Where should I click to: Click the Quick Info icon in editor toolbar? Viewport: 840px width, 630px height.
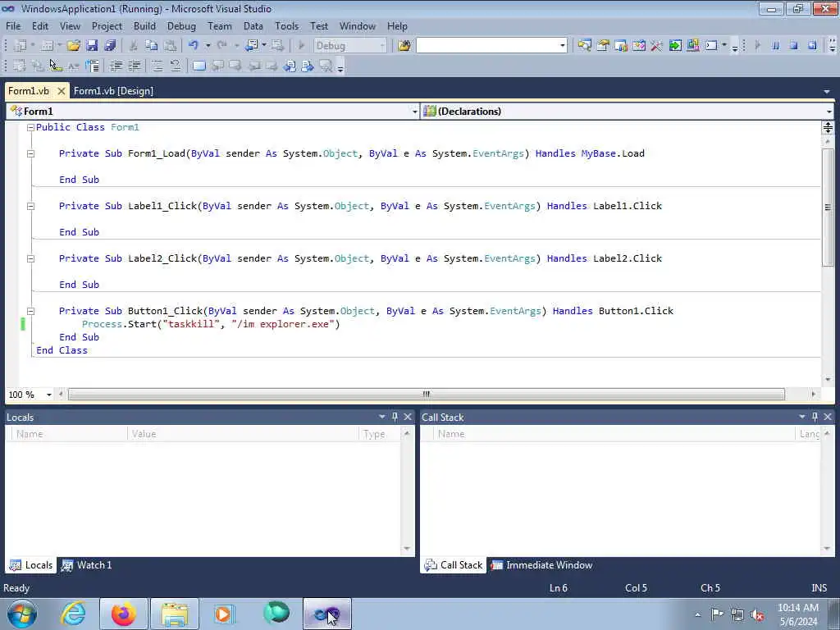point(56,66)
